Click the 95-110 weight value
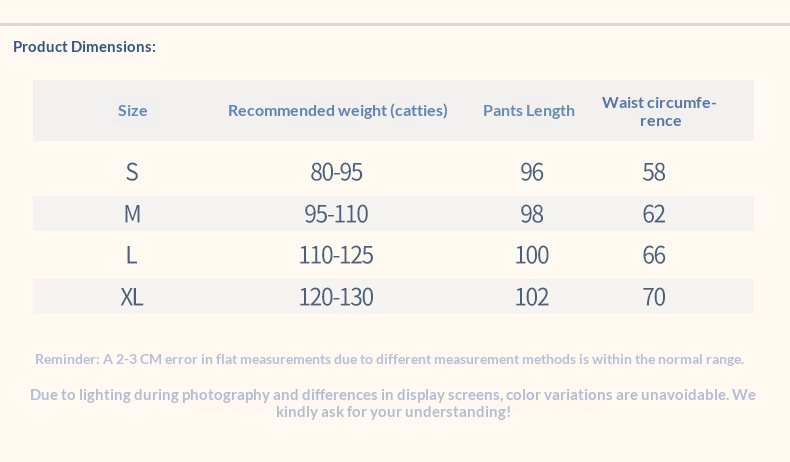 pyautogui.click(x=336, y=214)
